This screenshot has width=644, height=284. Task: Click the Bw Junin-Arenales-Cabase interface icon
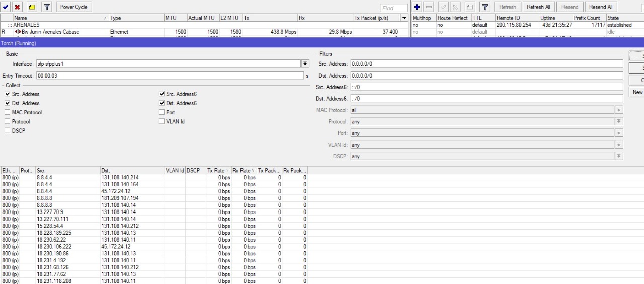[x=18, y=32]
